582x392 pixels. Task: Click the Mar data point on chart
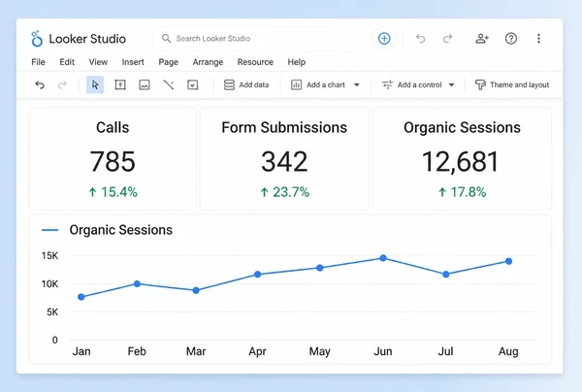(x=196, y=290)
